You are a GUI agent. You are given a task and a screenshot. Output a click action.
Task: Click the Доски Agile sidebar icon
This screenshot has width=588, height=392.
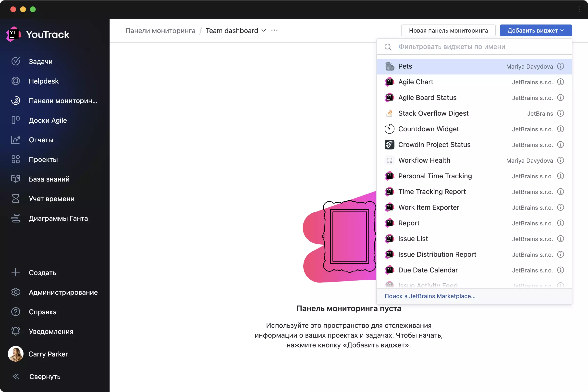pos(15,120)
